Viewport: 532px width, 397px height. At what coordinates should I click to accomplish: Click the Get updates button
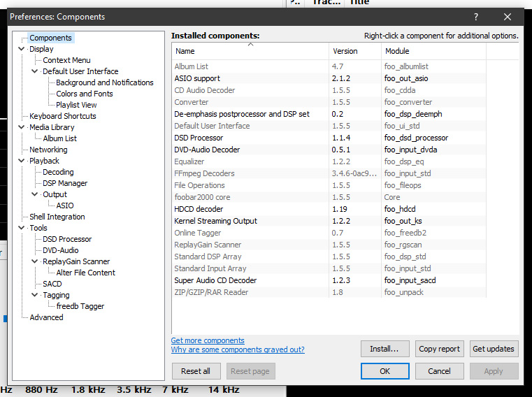(x=494, y=349)
